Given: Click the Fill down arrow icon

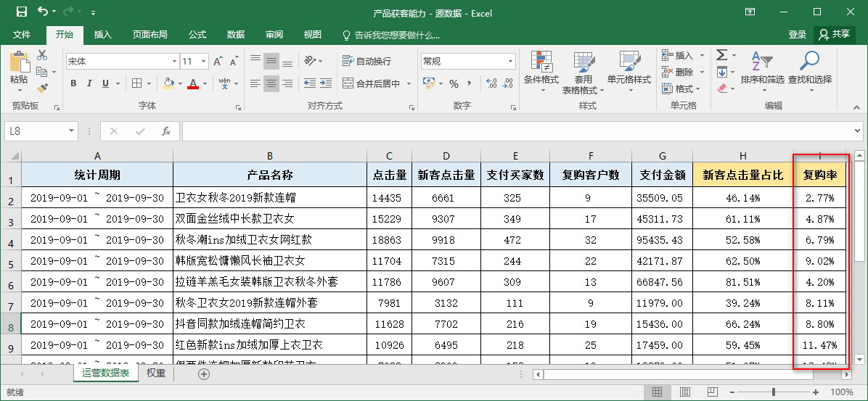Looking at the screenshot, I should pos(722,72).
